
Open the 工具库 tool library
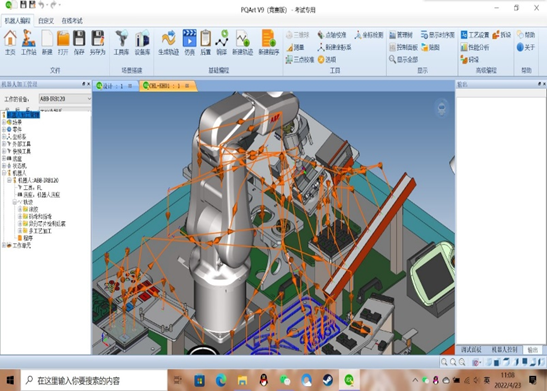(x=121, y=42)
